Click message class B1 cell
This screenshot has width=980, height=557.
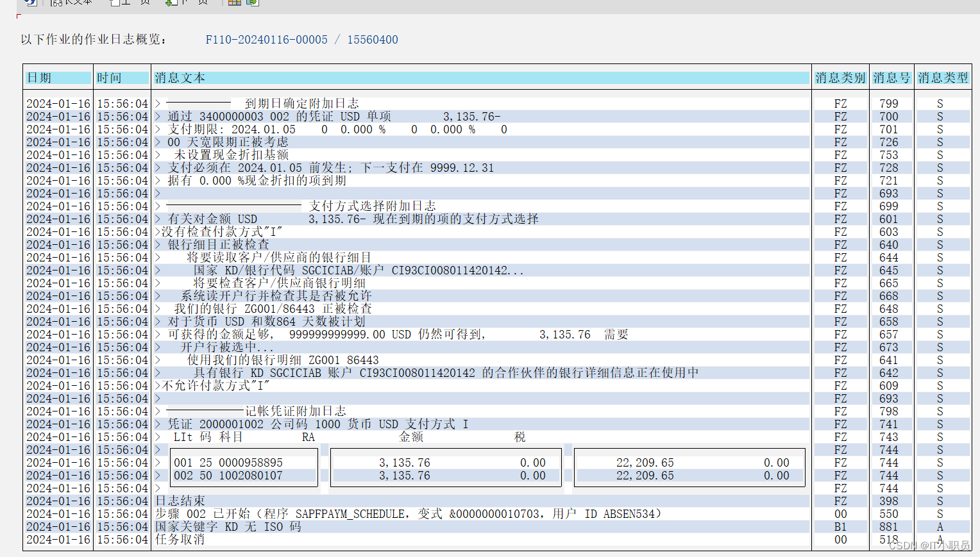[x=840, y=526]
